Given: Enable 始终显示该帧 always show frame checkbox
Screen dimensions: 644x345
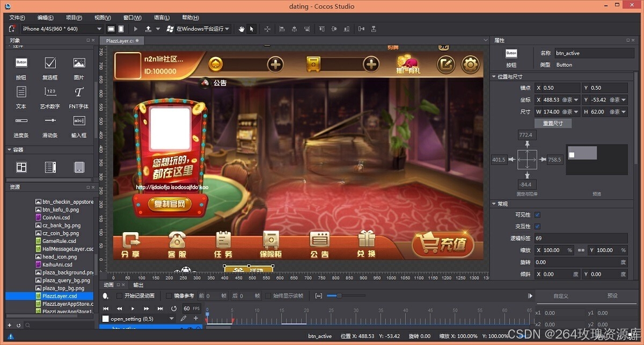Looking at the screenshot, I should (268, 296).
